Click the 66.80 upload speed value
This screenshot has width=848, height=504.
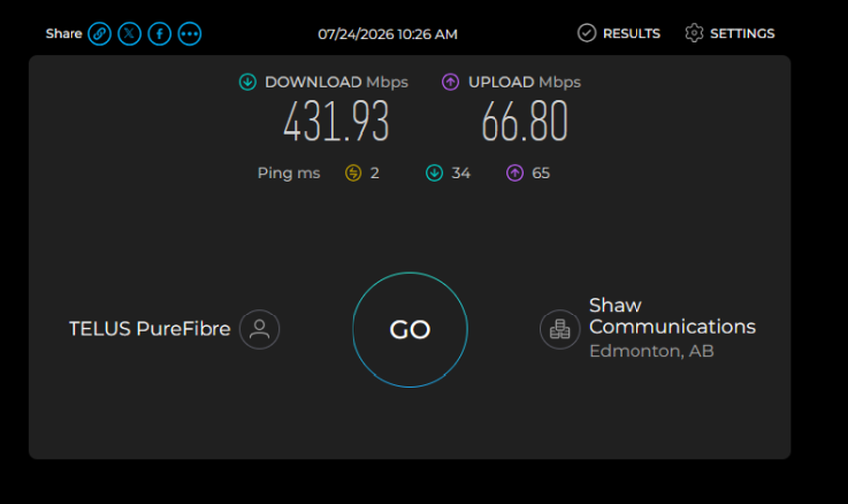click(x=524, y=122)
